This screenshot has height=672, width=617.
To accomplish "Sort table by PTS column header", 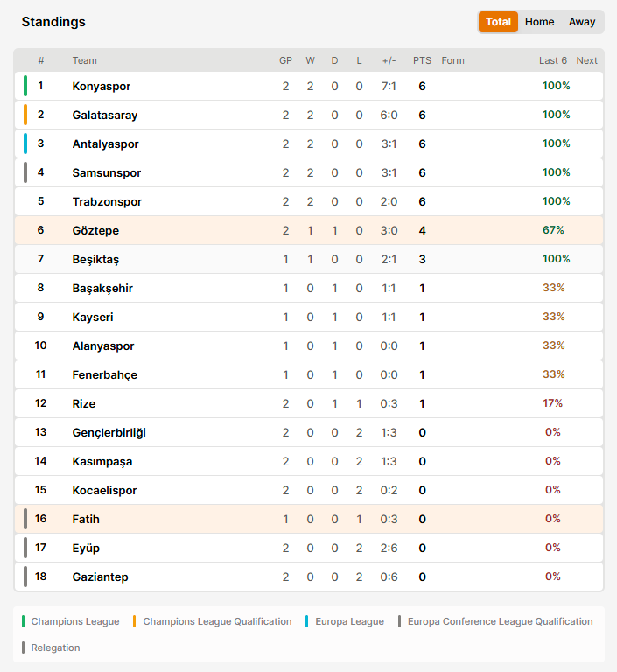I will (422, 61).
